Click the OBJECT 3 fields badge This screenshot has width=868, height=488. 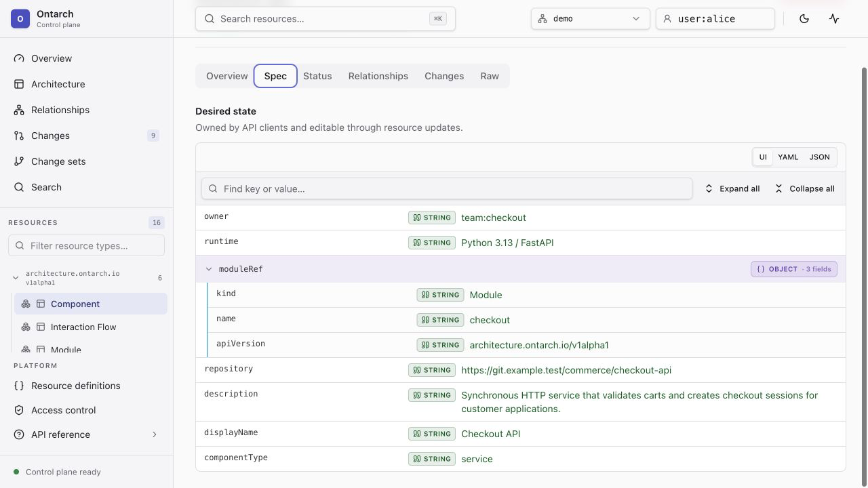coord(794,269)
